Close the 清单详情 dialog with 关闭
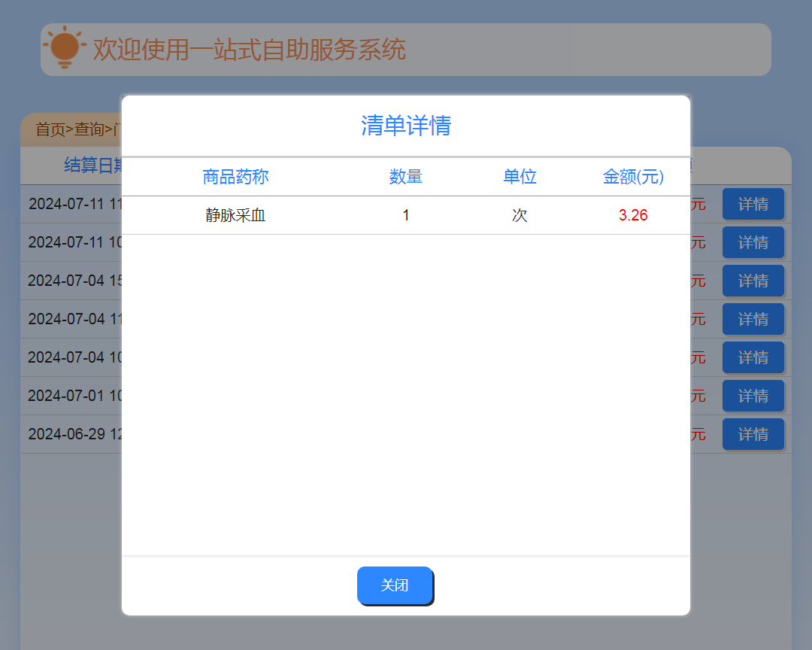Image resolution: width=812 pixels, height=650 pixels. click(x=395, y=585)
